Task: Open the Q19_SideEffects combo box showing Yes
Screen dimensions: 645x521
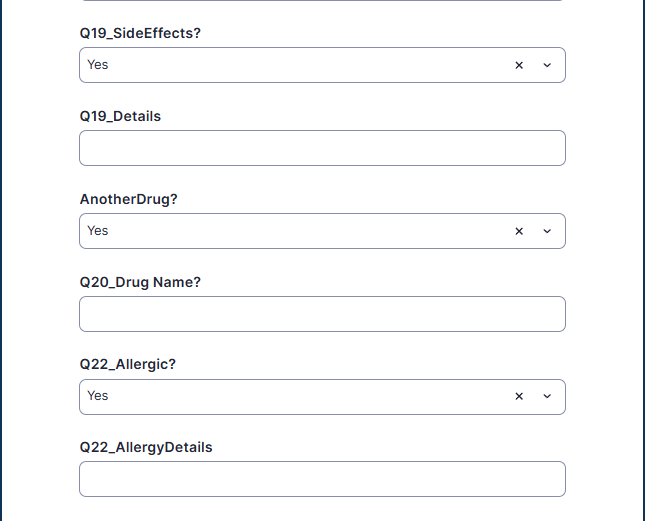Action: tap(290, 65)
